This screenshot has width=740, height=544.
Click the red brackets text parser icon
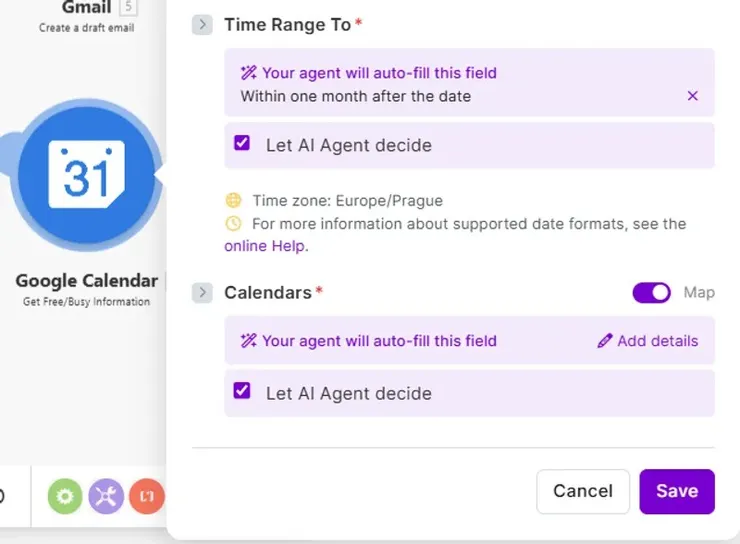click(x=146, y=496)
